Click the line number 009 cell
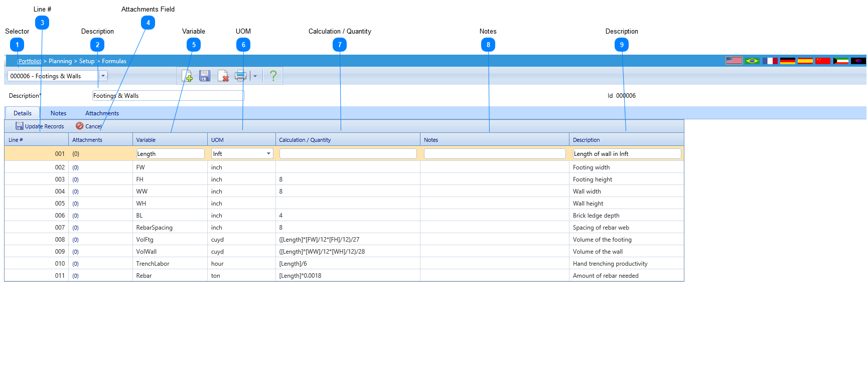The width and height of the screenshot is (868, 380). click(37, 252)
